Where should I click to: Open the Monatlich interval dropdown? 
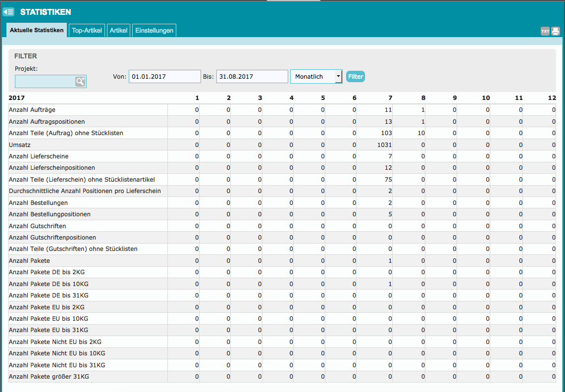316,76
